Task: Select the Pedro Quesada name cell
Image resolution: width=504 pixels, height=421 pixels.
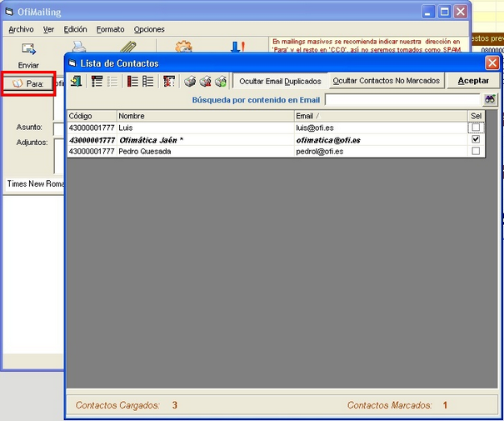Action: pyautogui.click(x=206, y=151)
